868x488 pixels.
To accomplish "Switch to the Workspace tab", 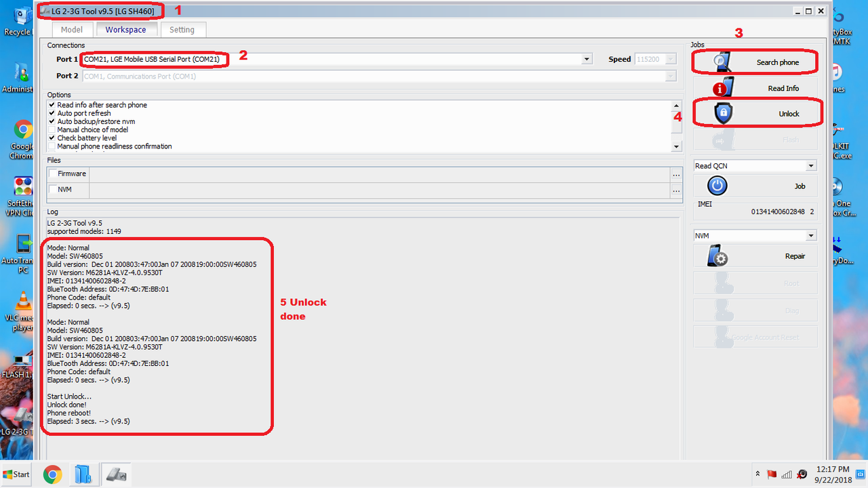I will coord(125,29).
